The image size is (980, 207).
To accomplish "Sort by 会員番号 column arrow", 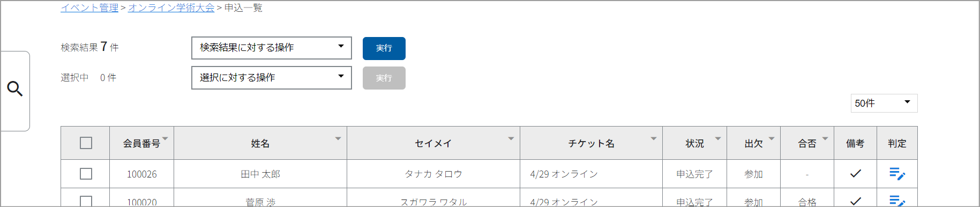I will pos(165,138).
